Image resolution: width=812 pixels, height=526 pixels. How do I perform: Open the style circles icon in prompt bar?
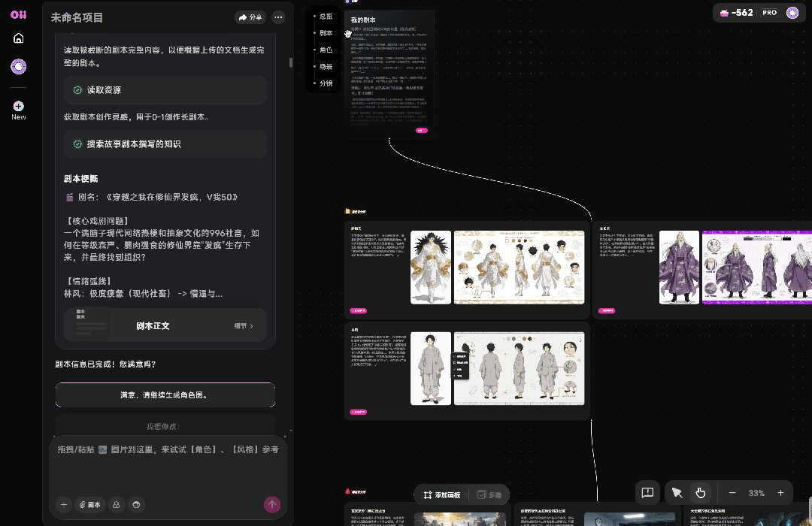117,505
